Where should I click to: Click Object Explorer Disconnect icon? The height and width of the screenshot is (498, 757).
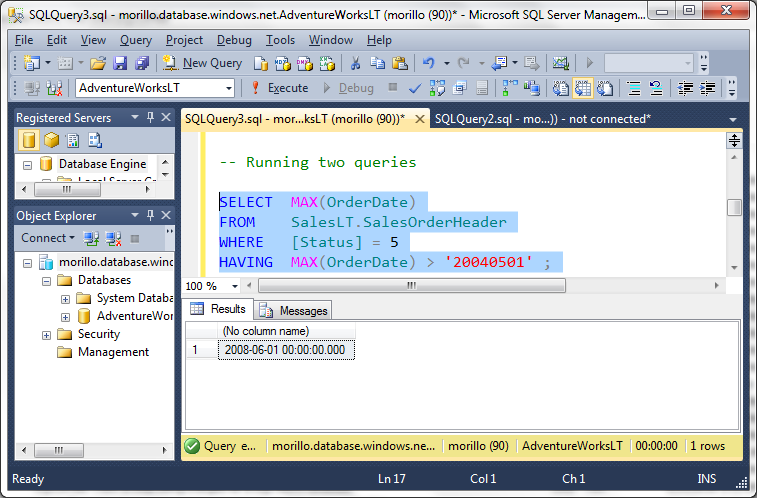pos(113,238)
